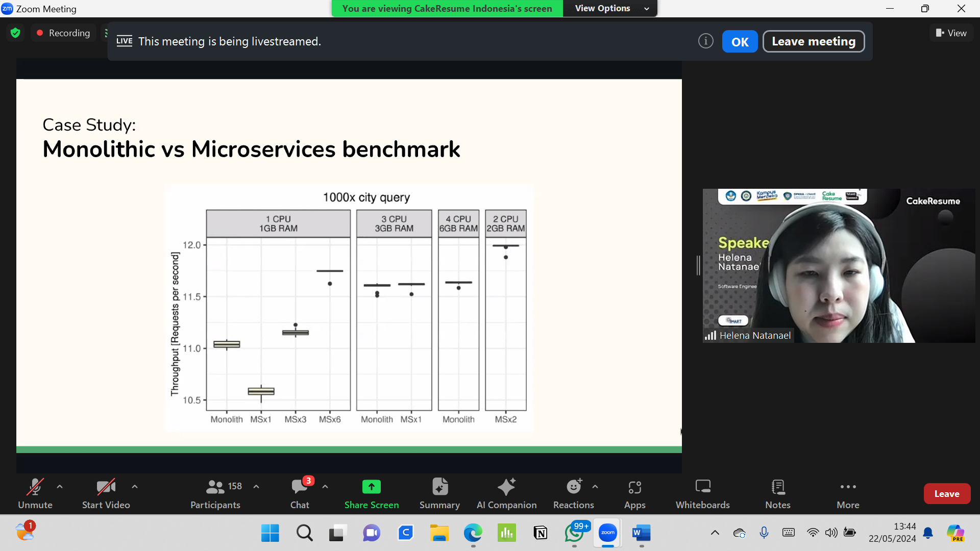Open Microsoft Edge from the taskbar

473,533
